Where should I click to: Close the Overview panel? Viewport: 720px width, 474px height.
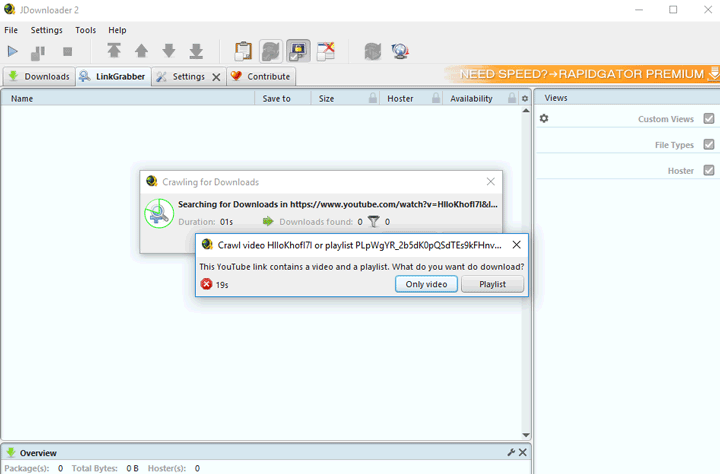click(523, 452)
